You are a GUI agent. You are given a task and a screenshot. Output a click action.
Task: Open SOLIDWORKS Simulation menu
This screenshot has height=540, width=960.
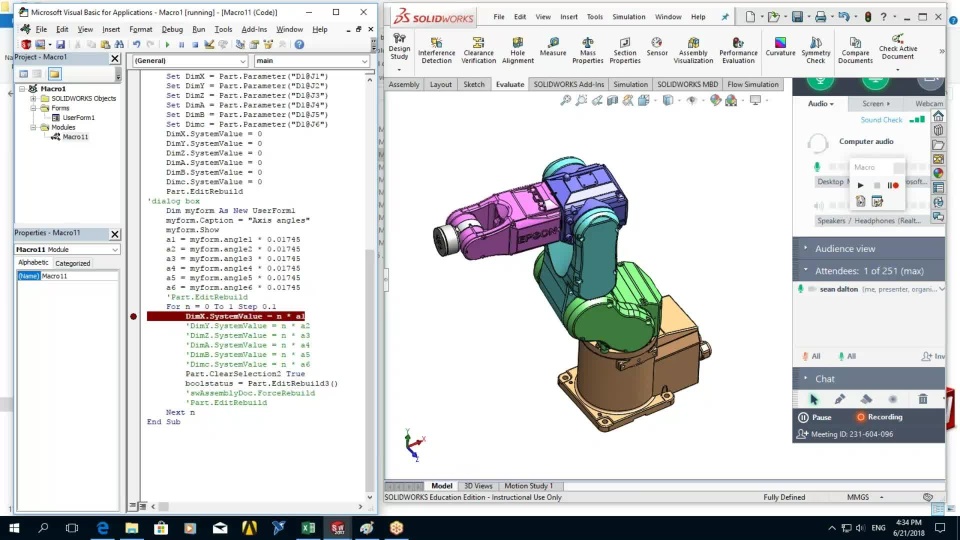(x=628, y=17)
